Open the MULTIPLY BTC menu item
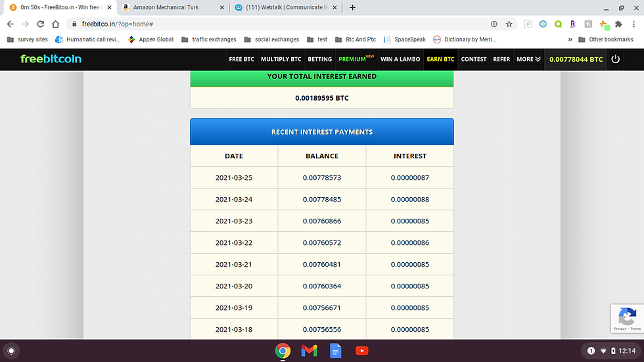The width and height of the screenshot is (644, 362). pos(281,59)
